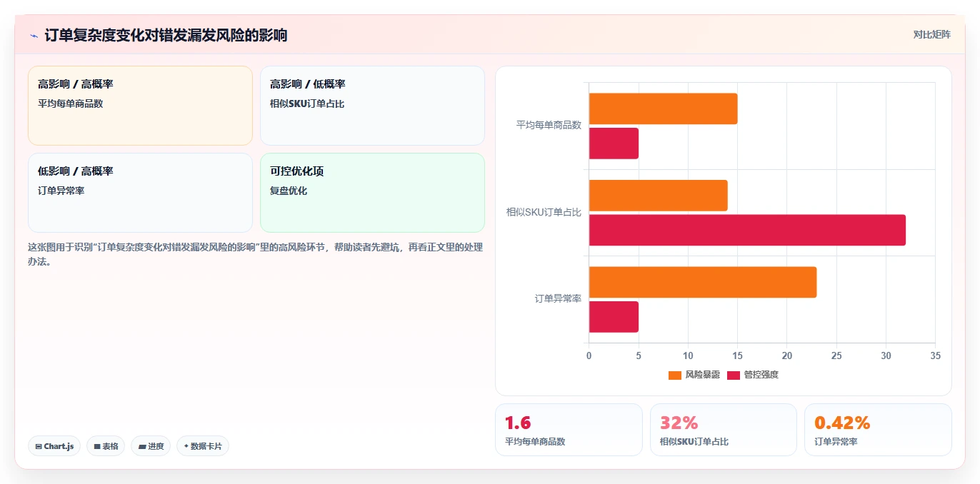
Task: Click the 对比矩阵 label in header
Action: [x=931, y=34]
